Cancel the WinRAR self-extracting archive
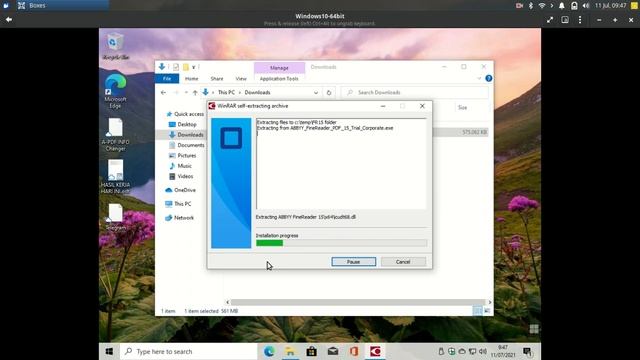Image resolution: width=640 pixels, height=360 pixels. click(403, 262)
